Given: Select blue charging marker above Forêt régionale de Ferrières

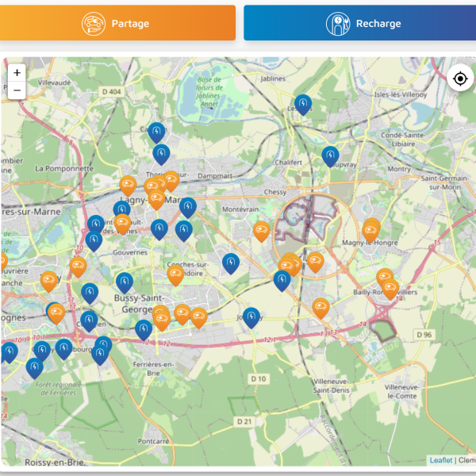Looking at the screenshot, I should point(34,368).
